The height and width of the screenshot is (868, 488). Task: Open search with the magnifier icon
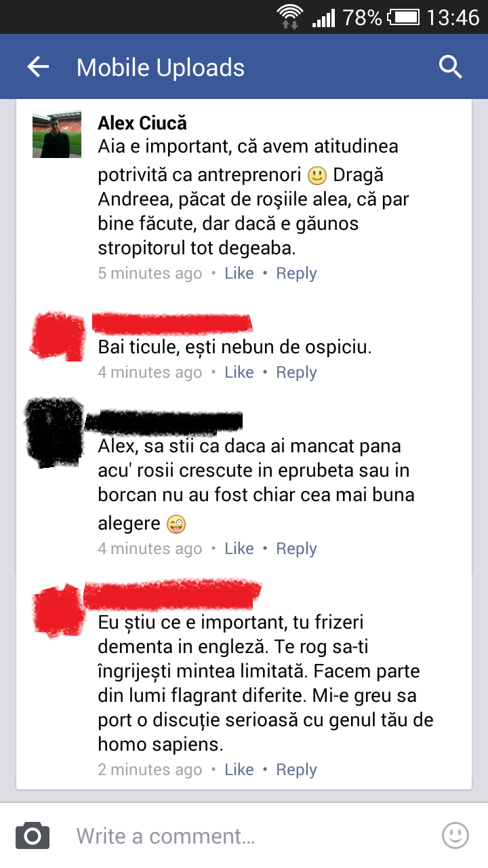pyautogui.click(x=451, y=67)
